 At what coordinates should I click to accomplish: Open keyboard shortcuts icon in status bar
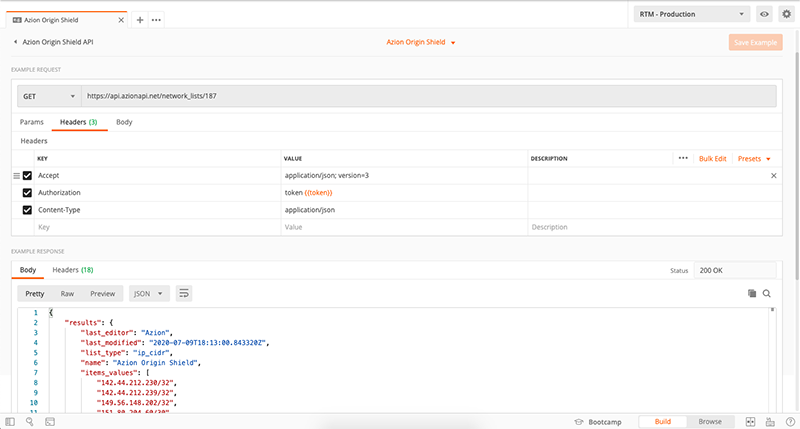point(770,422)
